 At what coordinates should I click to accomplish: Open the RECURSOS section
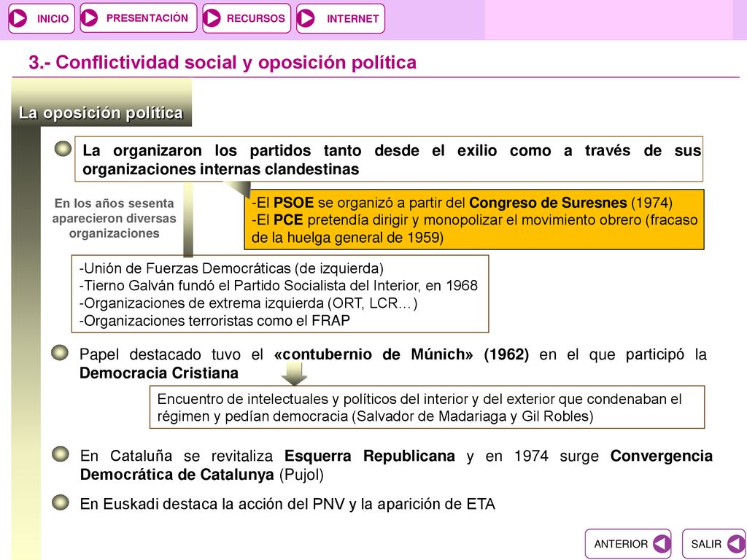pyautogui.click(x=247, y=18)
